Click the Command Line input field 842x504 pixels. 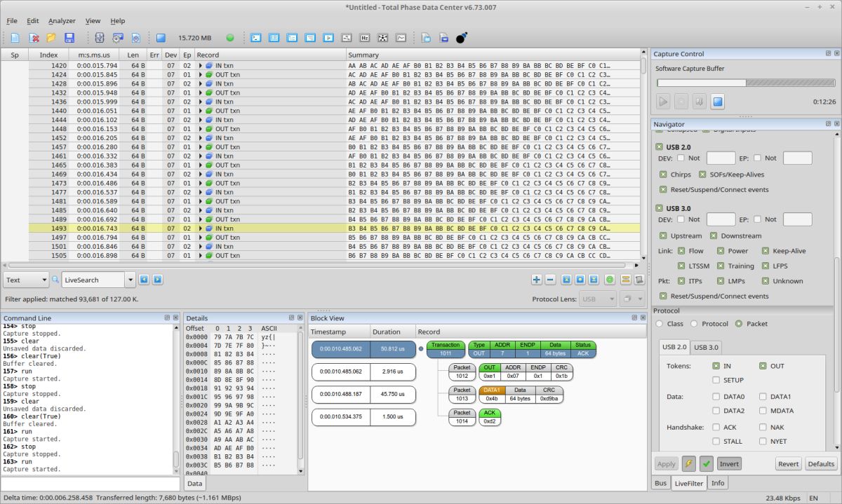click(91, 484)
